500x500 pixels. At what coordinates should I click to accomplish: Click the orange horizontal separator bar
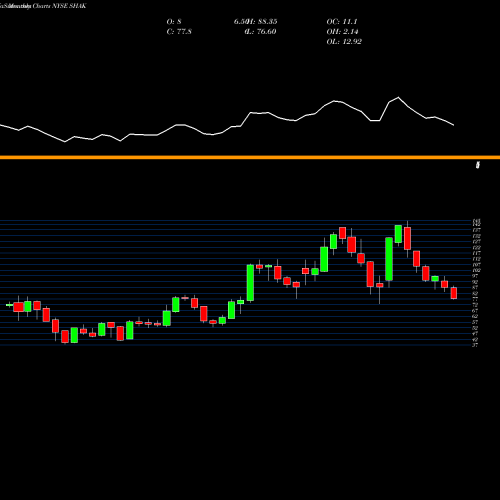point(250,157)
